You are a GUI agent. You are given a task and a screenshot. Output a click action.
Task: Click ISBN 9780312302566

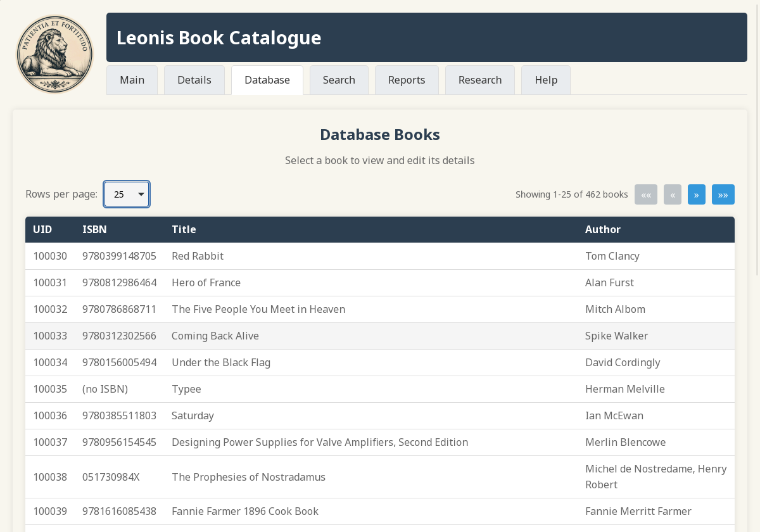pos(119,336)
